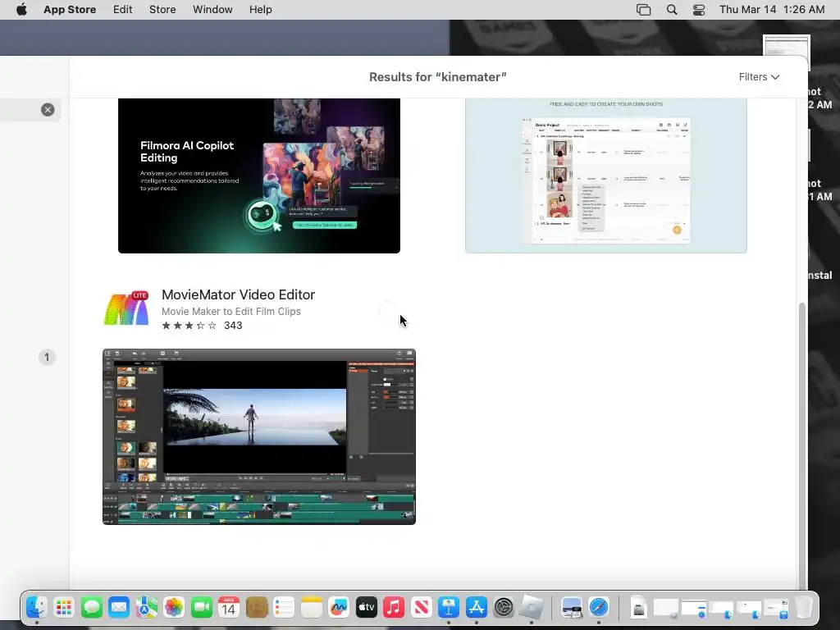840x630 pixels.
Task: Clear the search field with X button
Action: (x=48, y=110)
